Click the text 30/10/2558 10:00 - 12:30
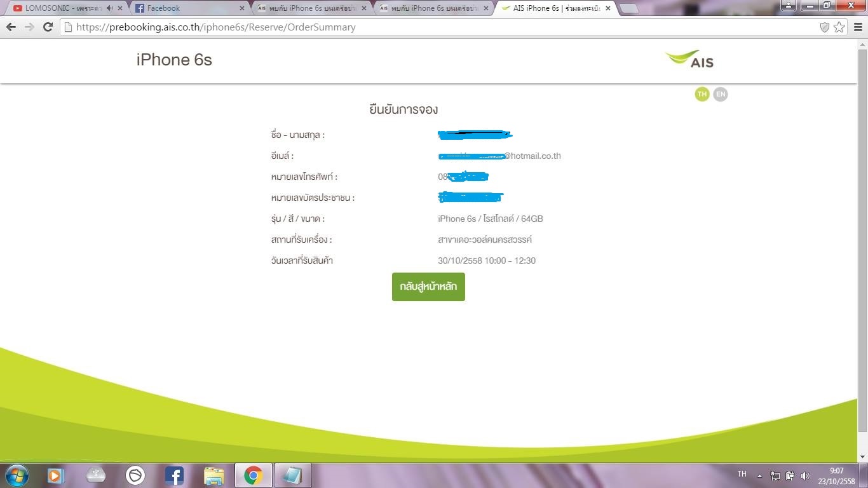 487,261
